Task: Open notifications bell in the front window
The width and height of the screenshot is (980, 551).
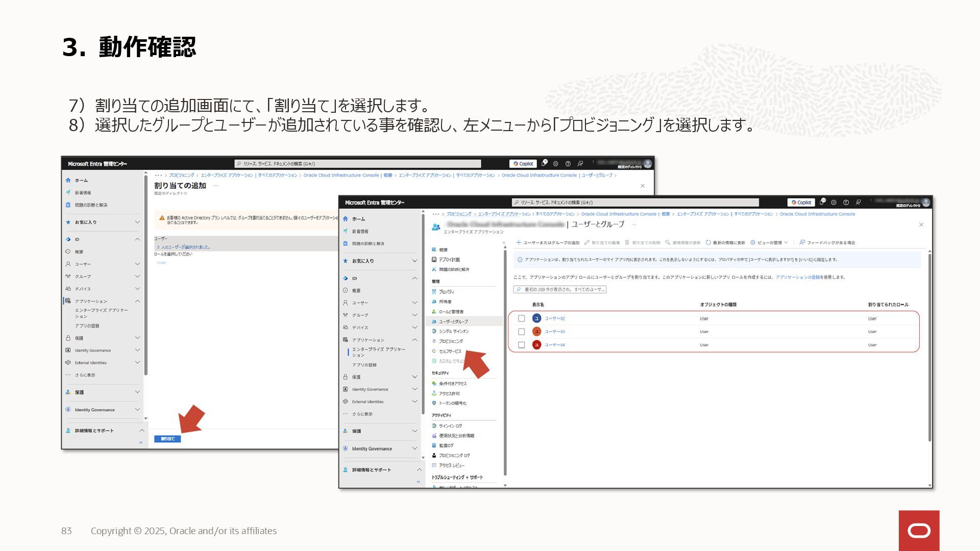Action: [822, 203]
